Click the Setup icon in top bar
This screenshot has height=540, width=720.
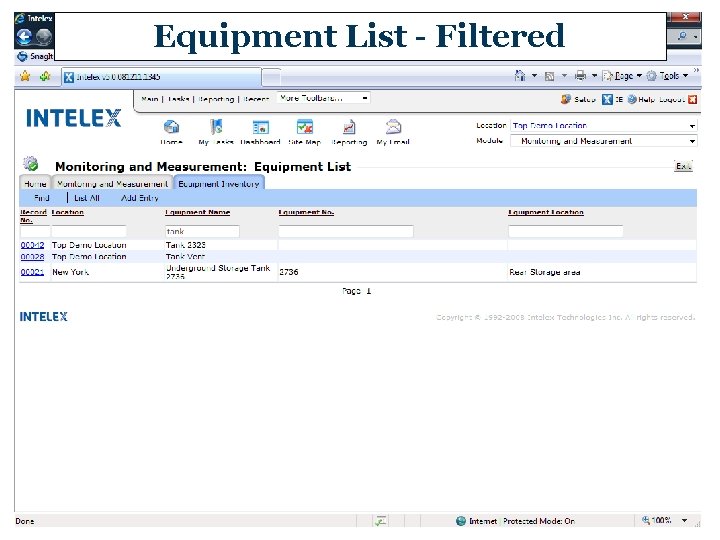[x=566, y=99]
